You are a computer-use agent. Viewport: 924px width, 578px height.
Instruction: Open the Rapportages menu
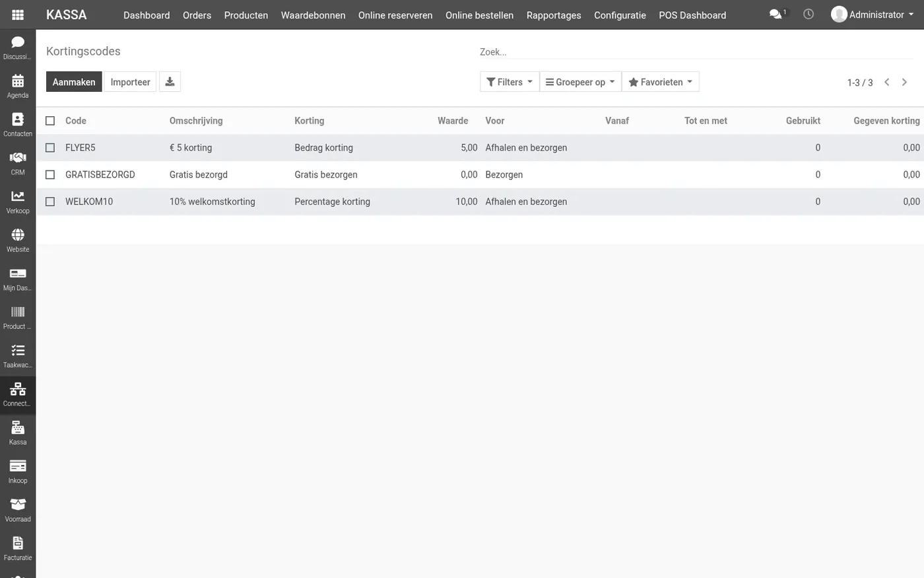click(554, 15)
